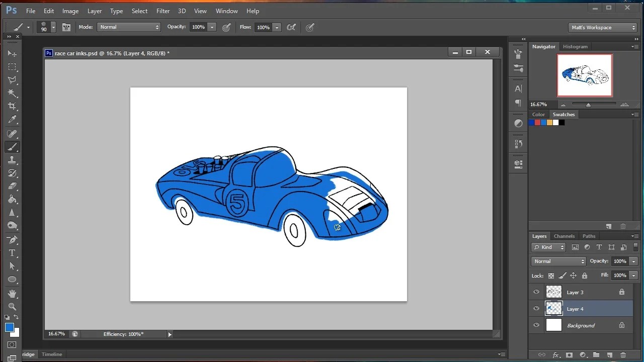
Task: Activate the Eraser tool
Action: [x=12, y=186]
